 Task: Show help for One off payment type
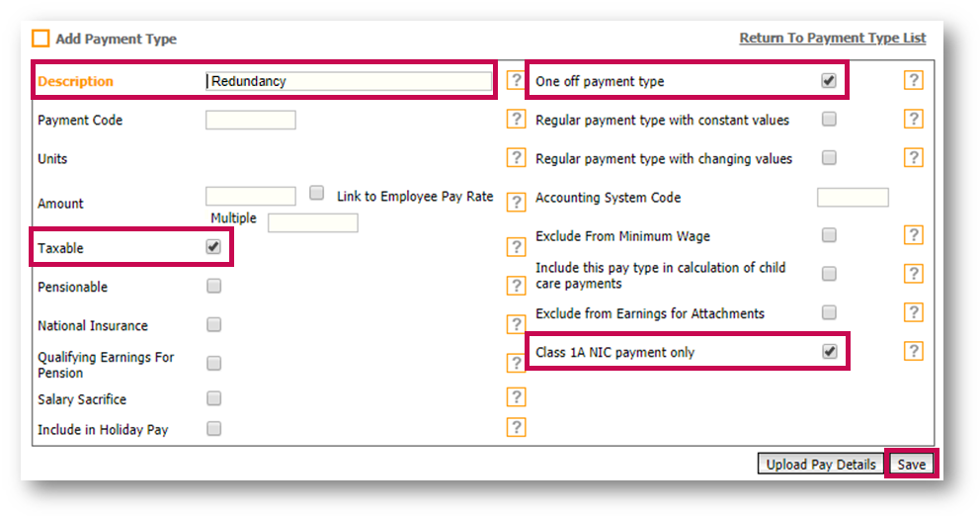pos(914,81)
